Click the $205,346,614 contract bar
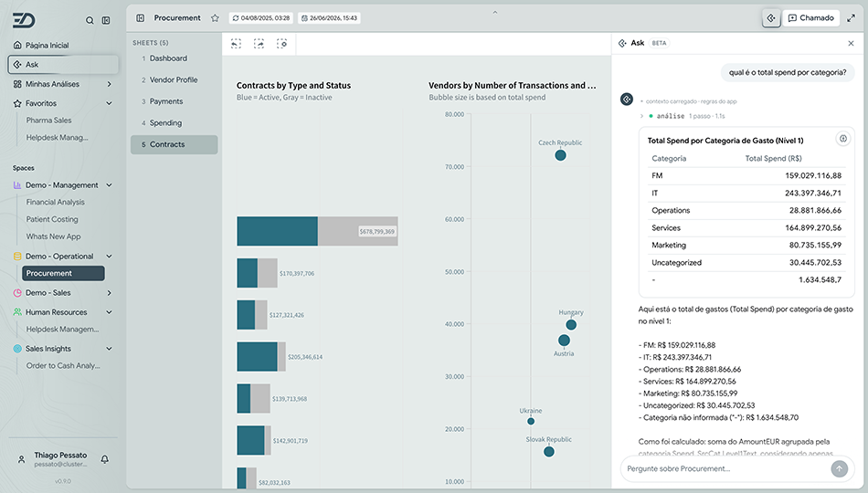The height and width of the screenshot is (493, 868). [261, 357]
